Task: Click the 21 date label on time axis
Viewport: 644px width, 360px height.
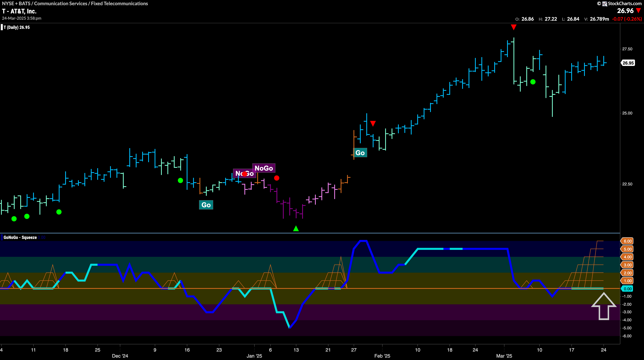Action: coord(328,350)
